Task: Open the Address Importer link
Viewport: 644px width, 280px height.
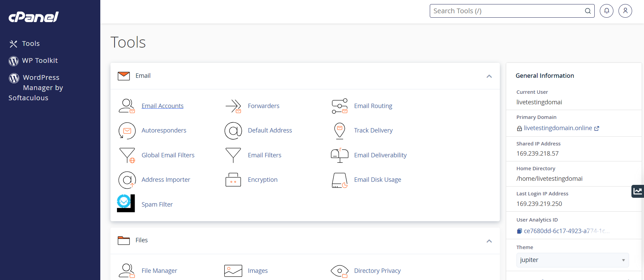Action: pyautogui.click(x=166, y=180)
